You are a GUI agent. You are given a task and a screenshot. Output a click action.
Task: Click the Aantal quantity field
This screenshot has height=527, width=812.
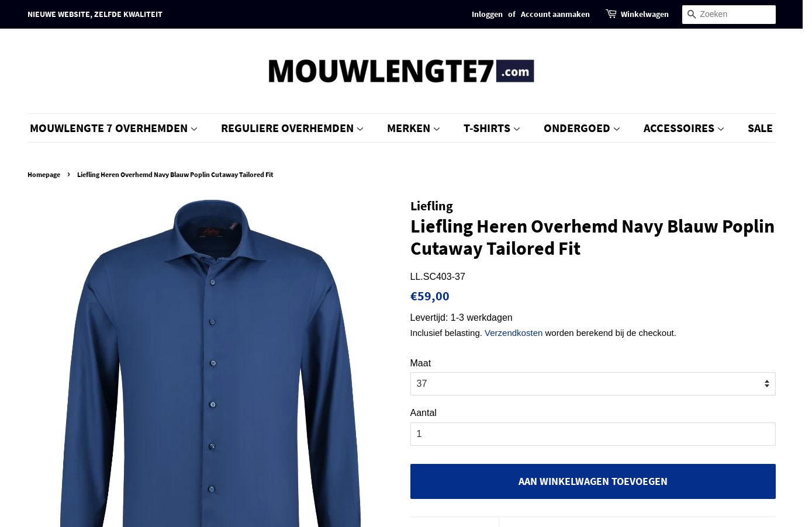593,434
